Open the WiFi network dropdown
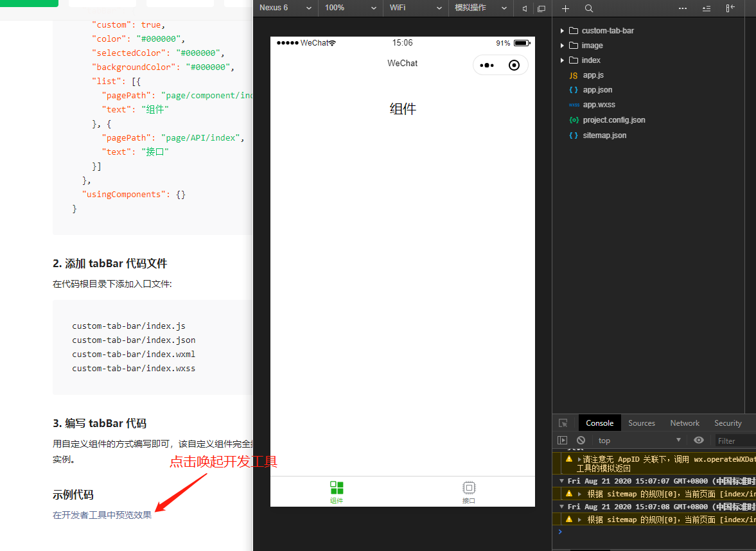This screenshot has height=551, width=756. [416, 8]
